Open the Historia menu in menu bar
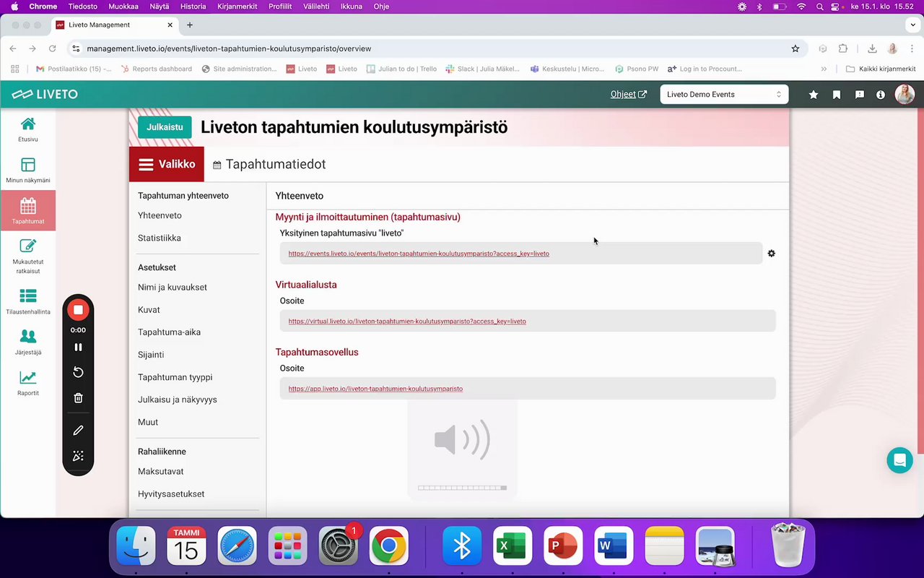Screen dimensions: 924x578 [193, 7]
